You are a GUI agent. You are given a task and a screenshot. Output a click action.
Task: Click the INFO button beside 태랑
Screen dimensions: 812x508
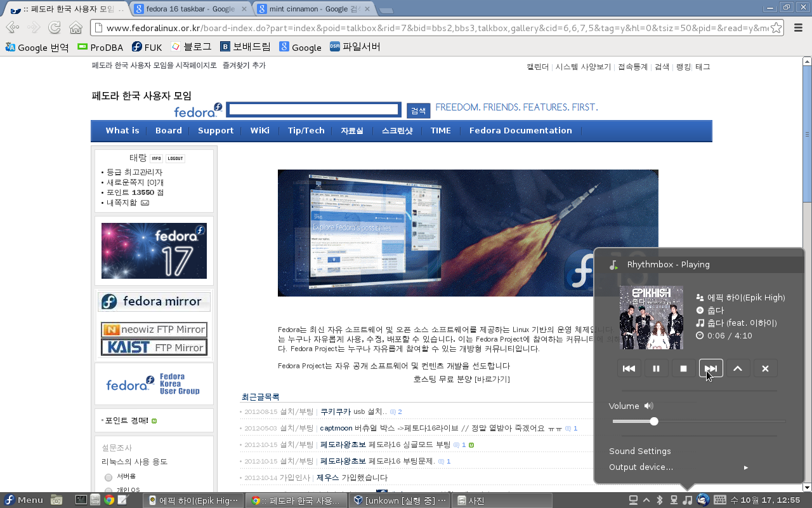coord(156,159)
